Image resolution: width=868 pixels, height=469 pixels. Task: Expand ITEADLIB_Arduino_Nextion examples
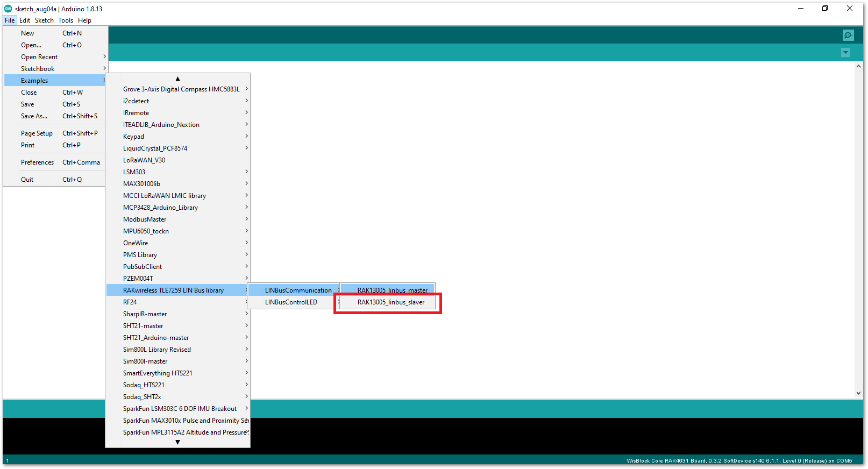(x=178, y=125)
